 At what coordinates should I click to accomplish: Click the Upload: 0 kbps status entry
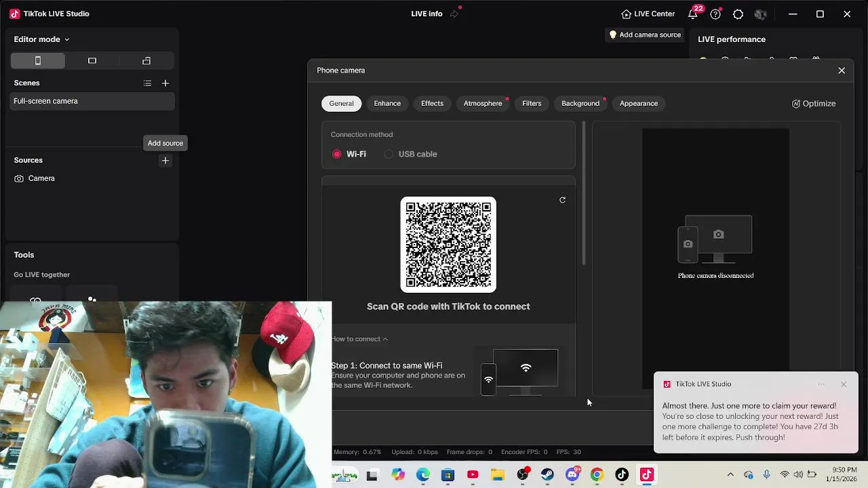tap(415, 452)
